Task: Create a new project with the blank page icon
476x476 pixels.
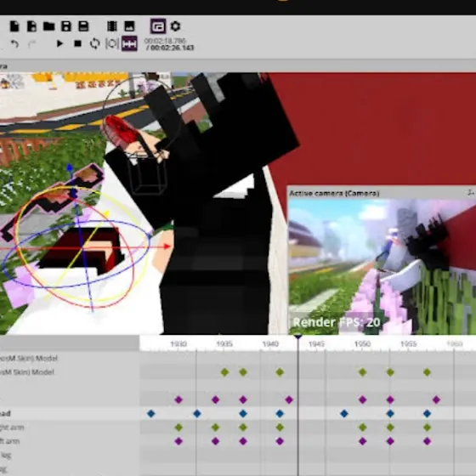Action: [14, 26]
